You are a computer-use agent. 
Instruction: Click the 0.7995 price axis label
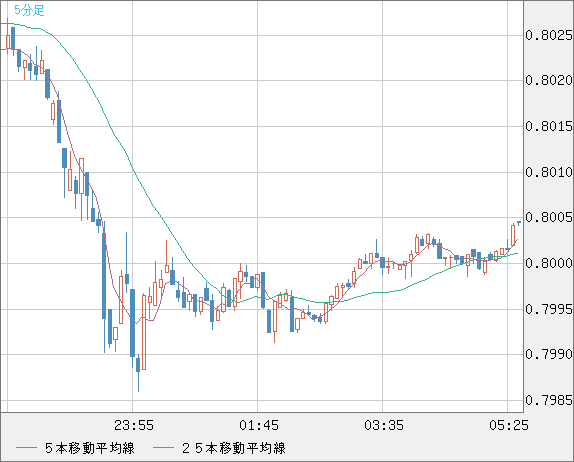click(549, 309)
